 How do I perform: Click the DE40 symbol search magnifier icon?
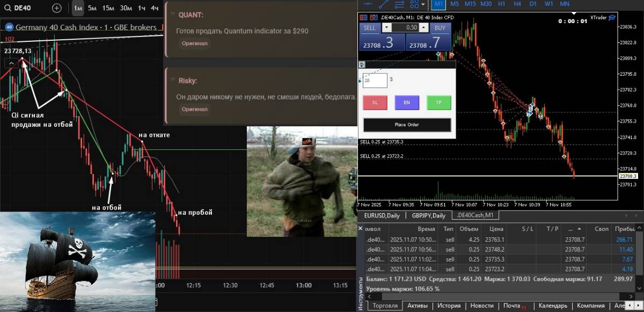click(x=8, y=8)
